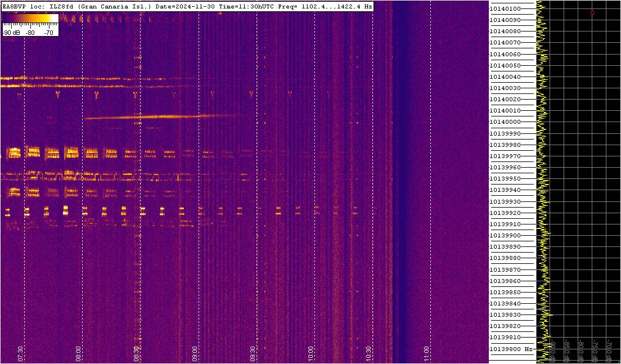621x364 pixels.
Task: Click the 10139870 frequency label
Action: [505, 269]
